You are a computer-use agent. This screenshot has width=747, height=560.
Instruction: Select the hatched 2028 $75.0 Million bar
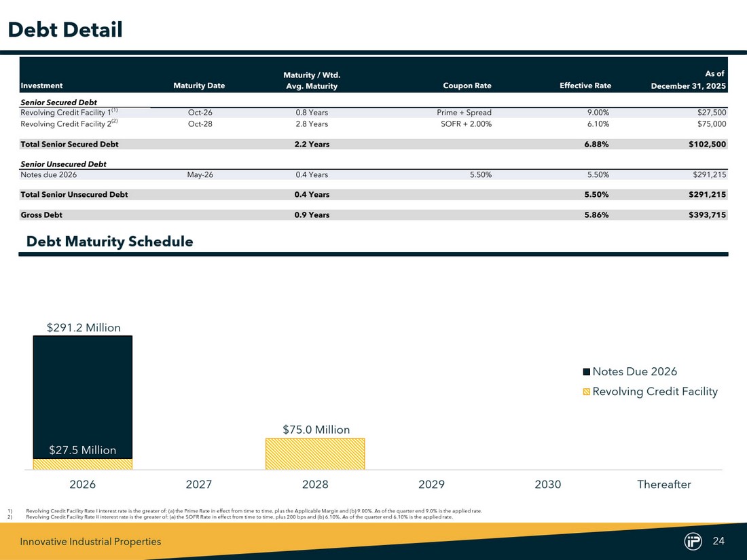coord(315,453)
